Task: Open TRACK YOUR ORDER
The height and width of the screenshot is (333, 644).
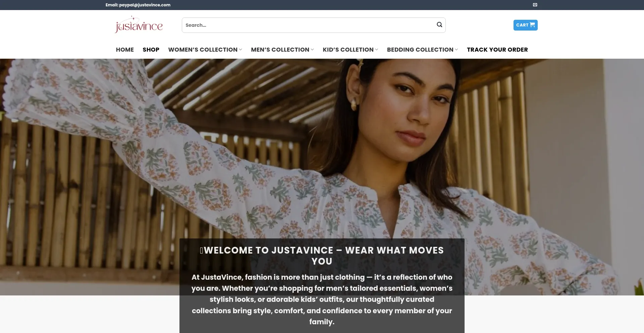Action: [x=497, y=50]
